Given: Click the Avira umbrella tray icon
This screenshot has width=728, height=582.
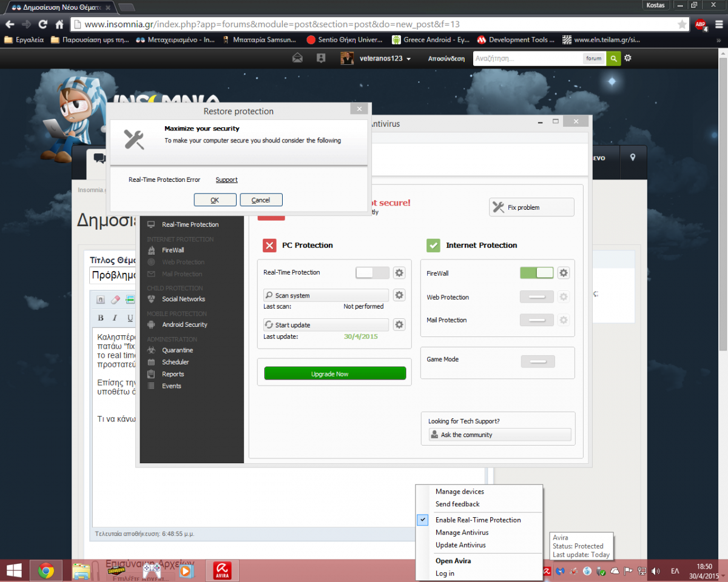Looking at the screenshot, I should [547, 571].
